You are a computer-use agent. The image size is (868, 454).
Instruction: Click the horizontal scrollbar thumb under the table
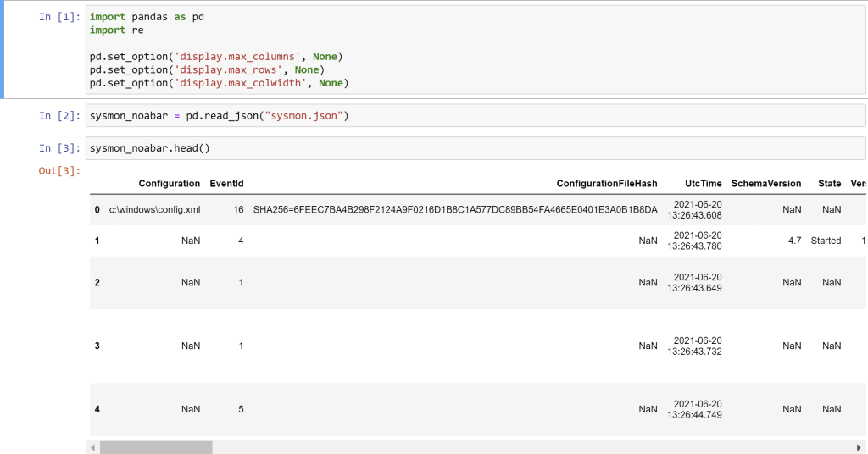[156, 447]
